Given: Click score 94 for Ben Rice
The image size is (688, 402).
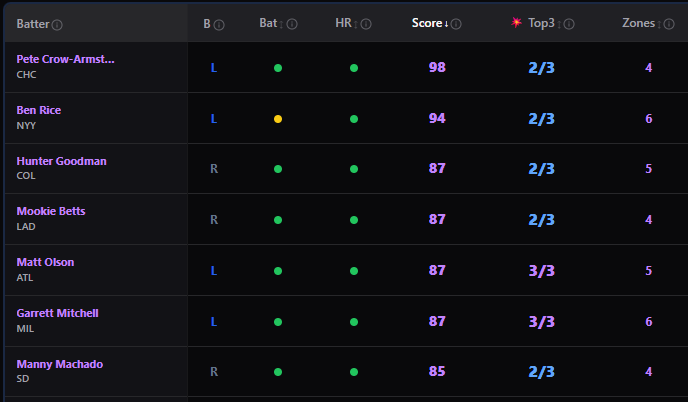Looking at the screenshot, I should point(437,118).
